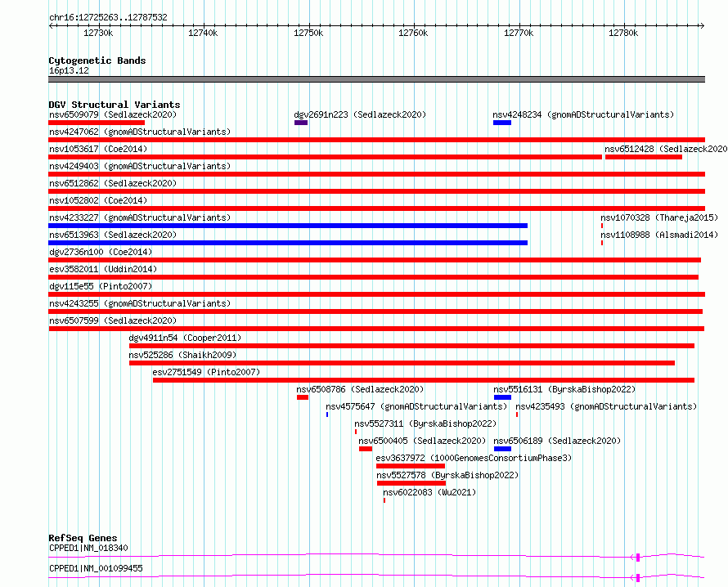Open esv3637972 1000Genomes variant label
Viewport: 728px width, 587px height.
click(x=474, y=458)
